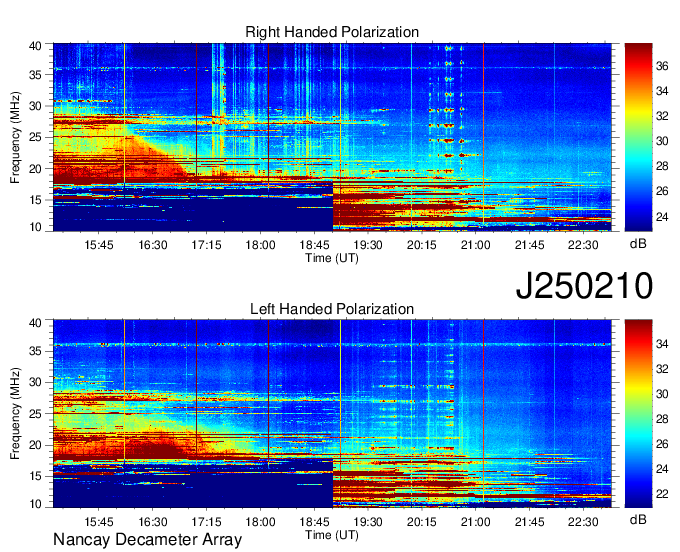The width and height of the screenshot is (680, 552).
Task: Select the J250210 observation label
Action: tap(584, 286)
